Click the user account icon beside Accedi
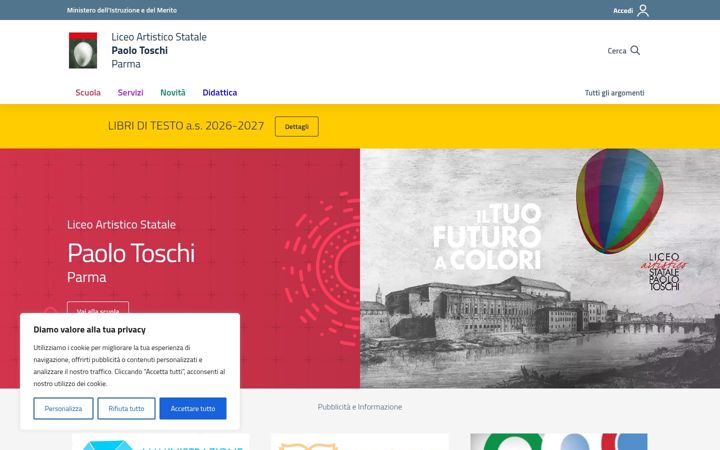The width and height of the screenshot is (720, 450). coord(643,10)
